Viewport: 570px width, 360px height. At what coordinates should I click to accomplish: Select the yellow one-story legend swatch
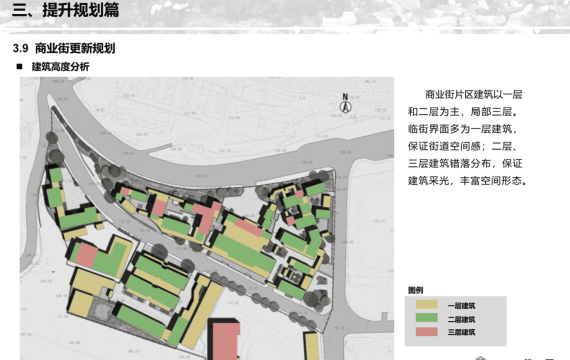point(426,304)
